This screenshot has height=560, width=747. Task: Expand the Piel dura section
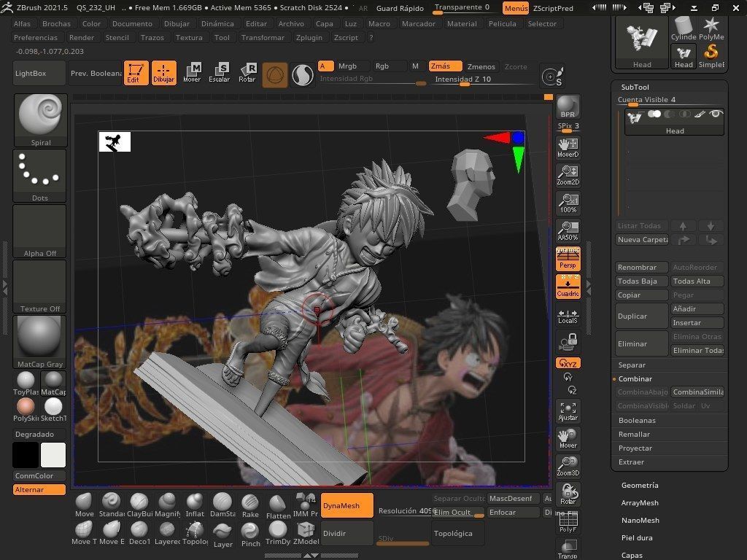636,538
